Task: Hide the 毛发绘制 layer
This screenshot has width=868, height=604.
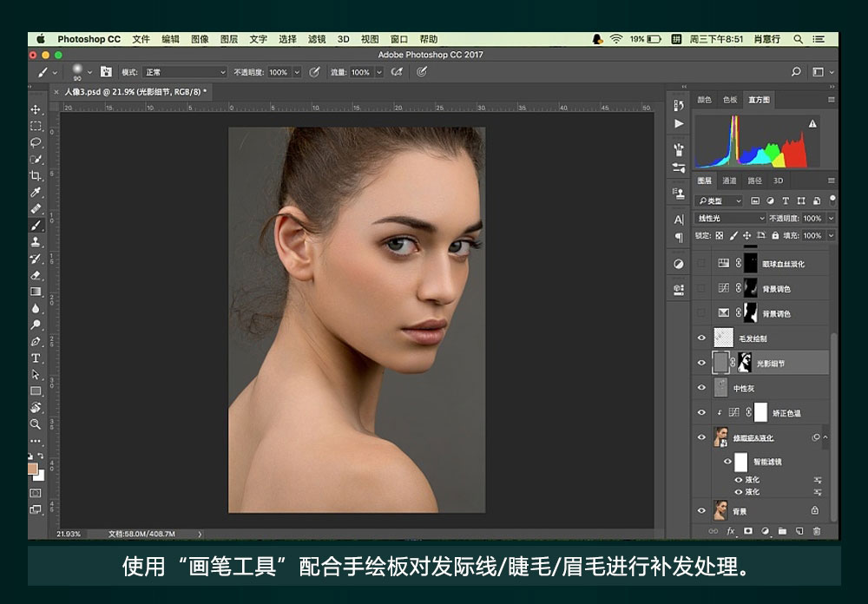Action: (702, 338)
